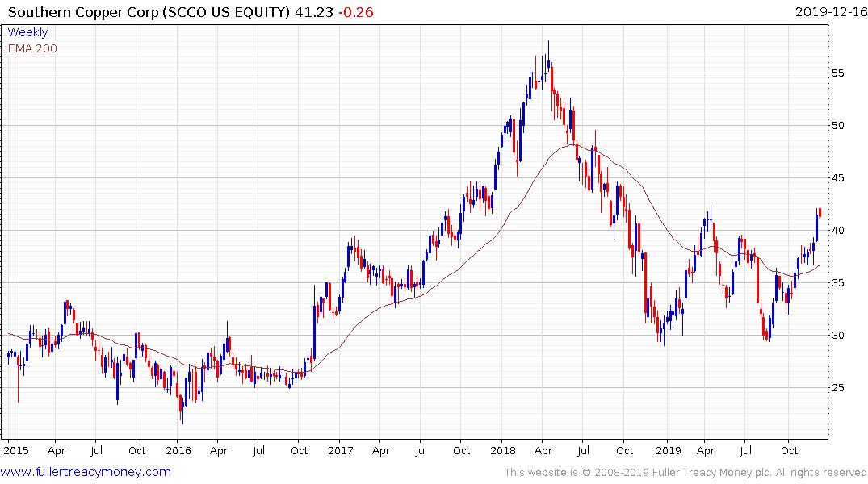Click the 45 price axis label
This screenshot has width=868, height=484.
point(838,178)
